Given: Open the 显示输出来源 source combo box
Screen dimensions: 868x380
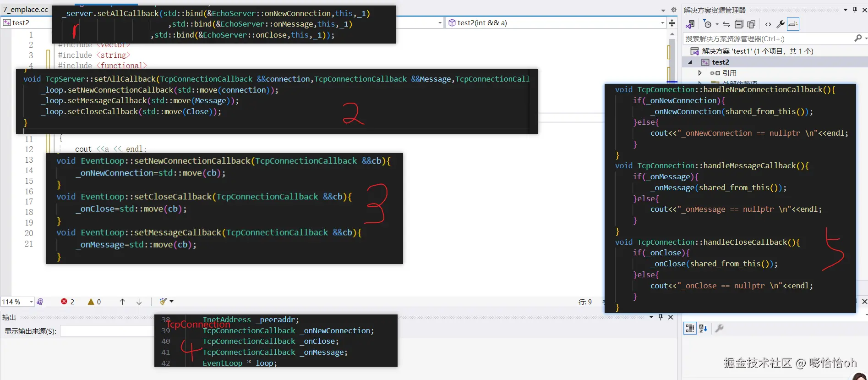Looking at the screenshot, I should click(107, 331).
